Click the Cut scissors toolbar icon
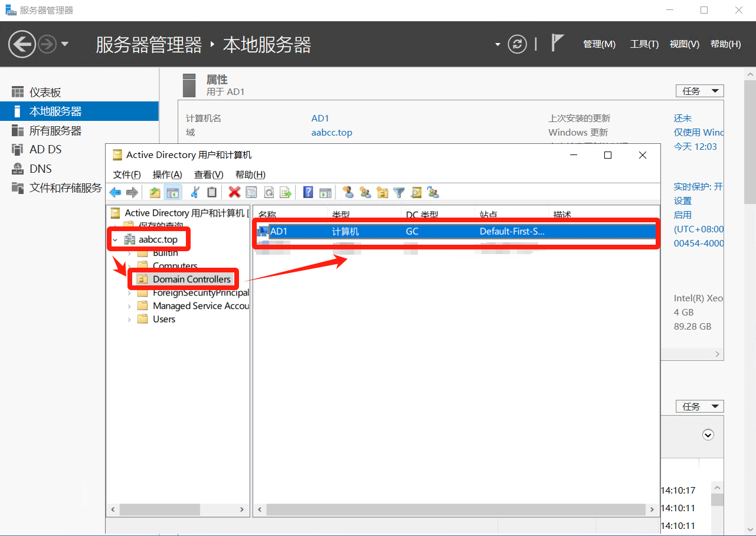 click(x=195, y=192)
